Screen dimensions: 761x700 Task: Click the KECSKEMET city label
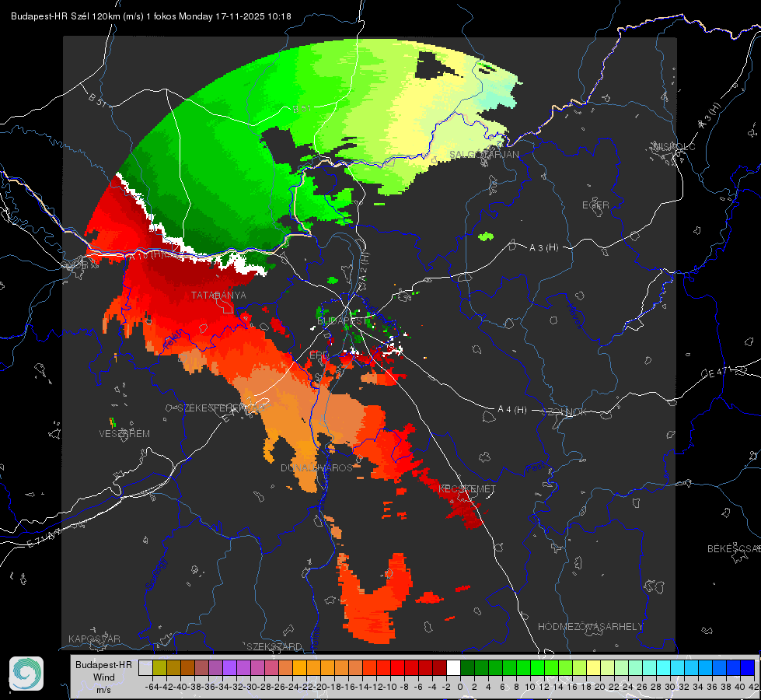point(467,488)
